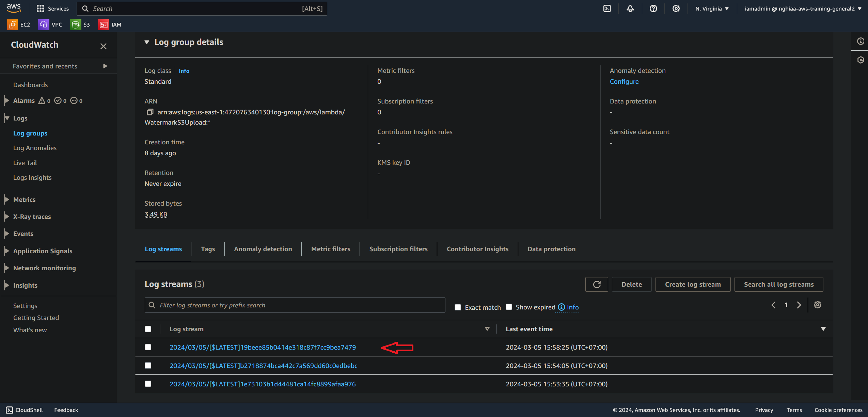This screenshot has width=868, height=417.
Task: Click Search all log streams button
Action: tap(779, 284)
